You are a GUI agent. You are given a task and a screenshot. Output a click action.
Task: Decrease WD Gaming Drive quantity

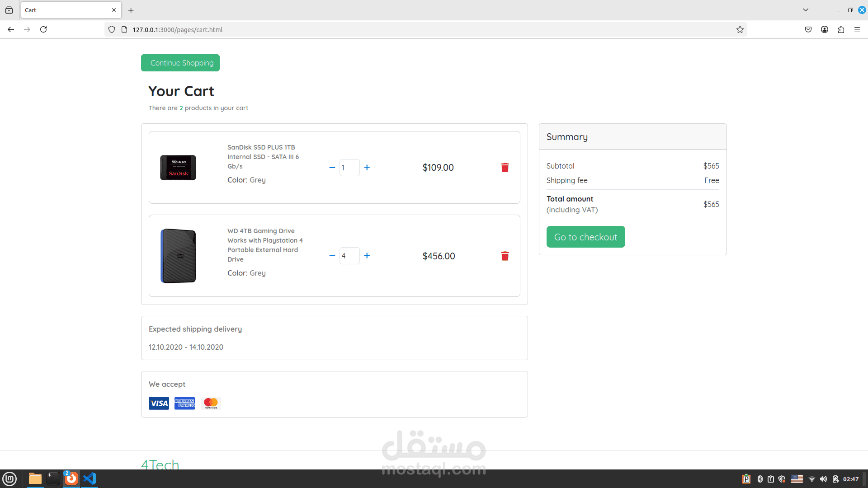pyautogui.click(x=332, y=256)
